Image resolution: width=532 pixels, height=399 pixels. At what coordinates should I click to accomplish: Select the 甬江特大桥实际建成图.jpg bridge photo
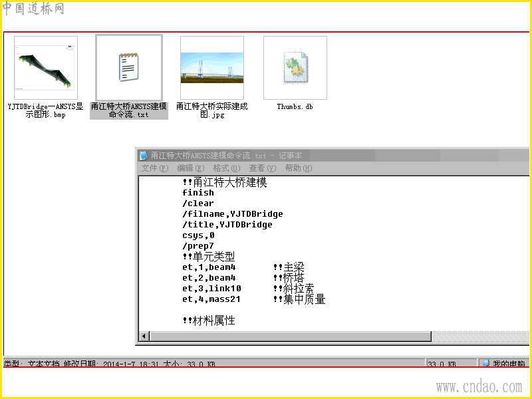(212, 68)
